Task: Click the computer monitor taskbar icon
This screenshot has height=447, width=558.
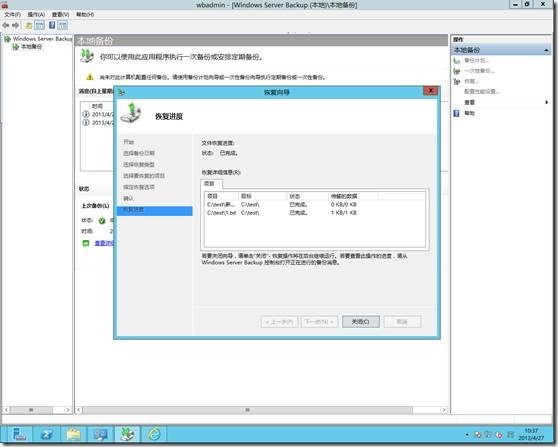Action: (x=101, y=435)
